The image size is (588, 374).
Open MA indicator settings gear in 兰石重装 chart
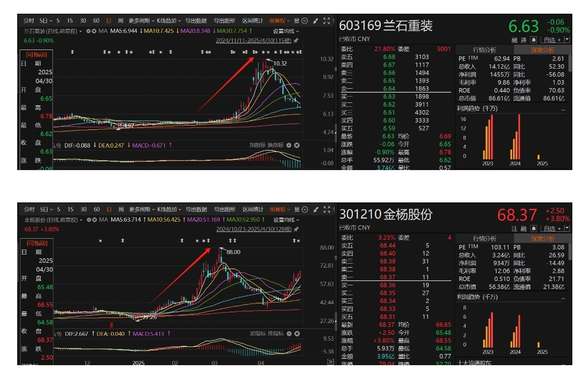(89, 31)
